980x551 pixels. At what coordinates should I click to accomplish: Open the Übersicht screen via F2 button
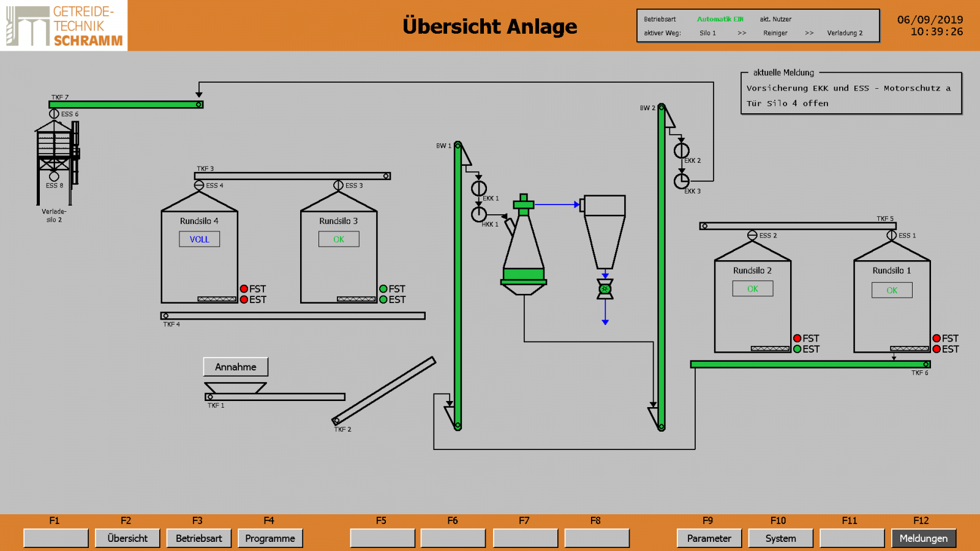click(x=127, y=538)
